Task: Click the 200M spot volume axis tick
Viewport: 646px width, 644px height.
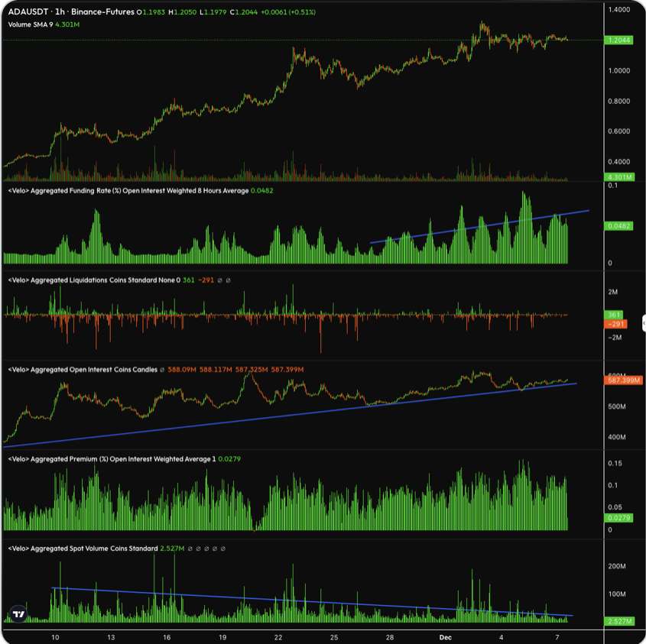Action: click(x=617, y=566)
